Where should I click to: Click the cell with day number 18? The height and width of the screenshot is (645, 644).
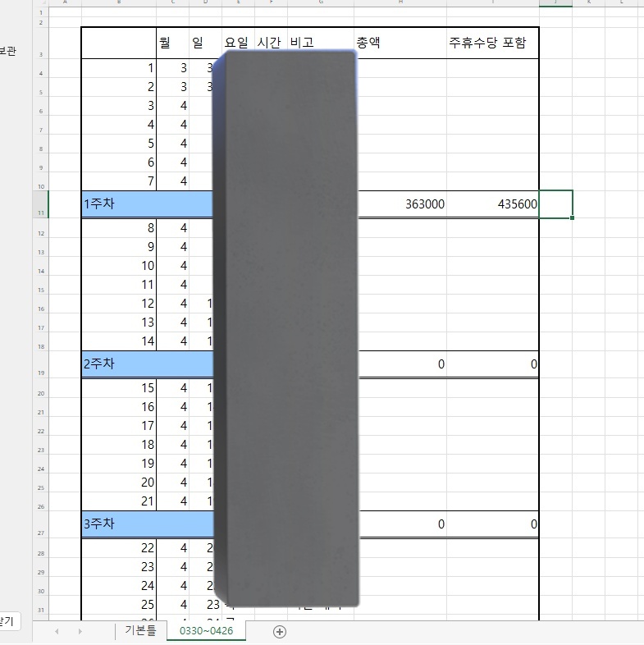tap(119, 445)
